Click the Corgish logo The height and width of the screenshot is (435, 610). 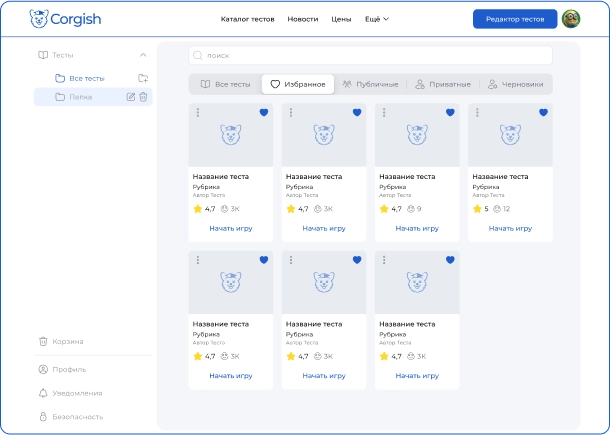tap(65, 19)
